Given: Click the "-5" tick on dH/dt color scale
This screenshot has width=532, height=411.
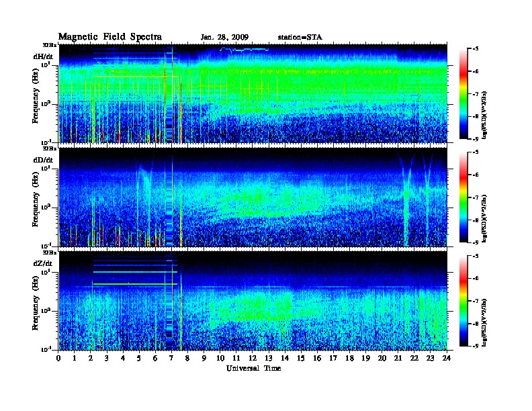Looking at the screenshot, I should (x=476, y=49).
